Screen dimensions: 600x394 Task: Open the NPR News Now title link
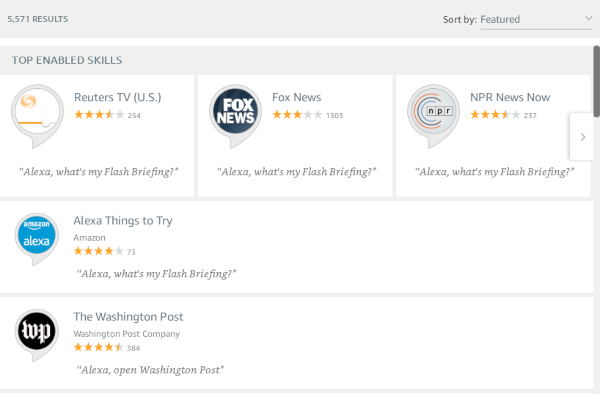click(510, 98)
